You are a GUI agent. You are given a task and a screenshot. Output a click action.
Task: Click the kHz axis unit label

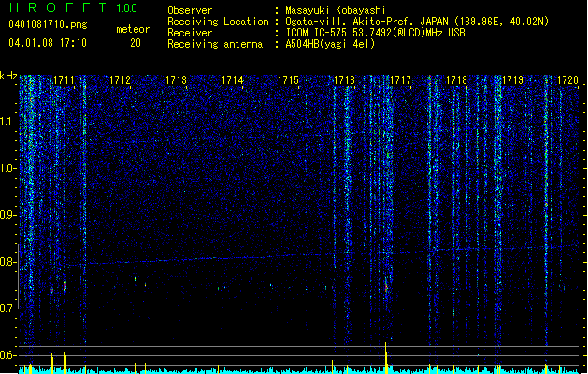click(8, 76)
